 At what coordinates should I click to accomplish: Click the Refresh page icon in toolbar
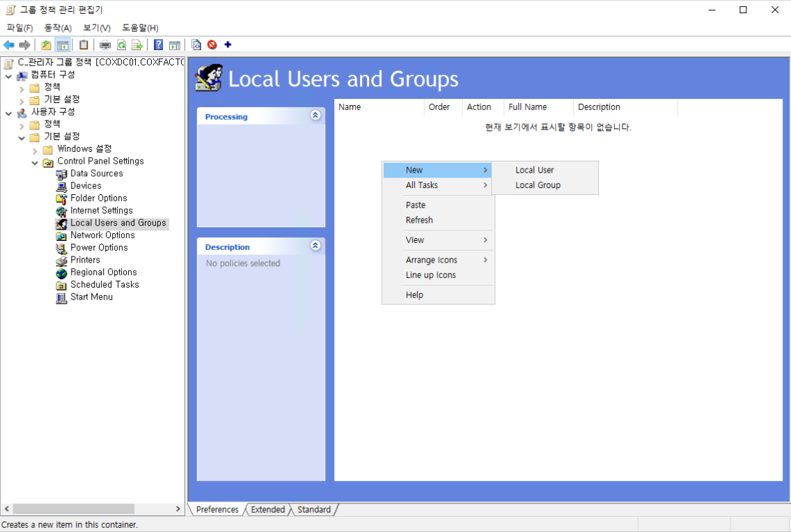tap(122, 45)
